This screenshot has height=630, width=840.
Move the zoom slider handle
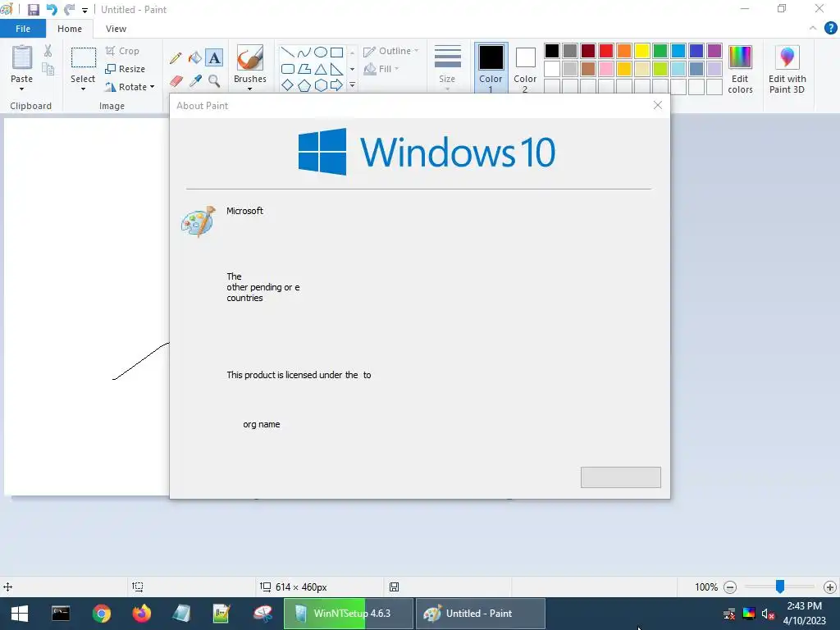(780, 587)
